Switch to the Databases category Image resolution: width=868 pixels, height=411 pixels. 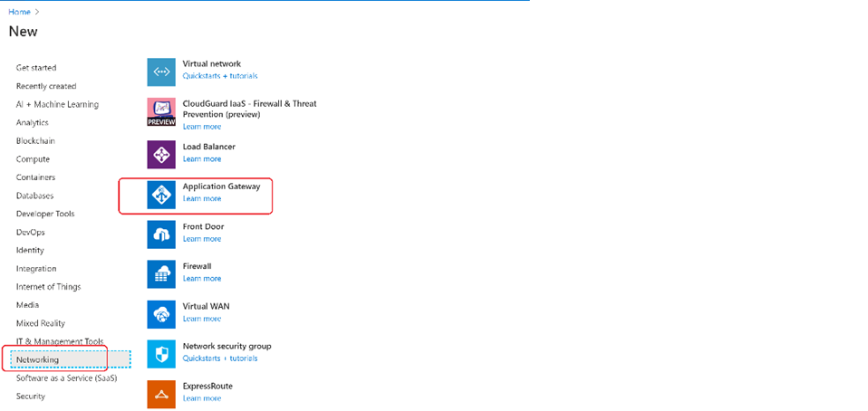34,196
